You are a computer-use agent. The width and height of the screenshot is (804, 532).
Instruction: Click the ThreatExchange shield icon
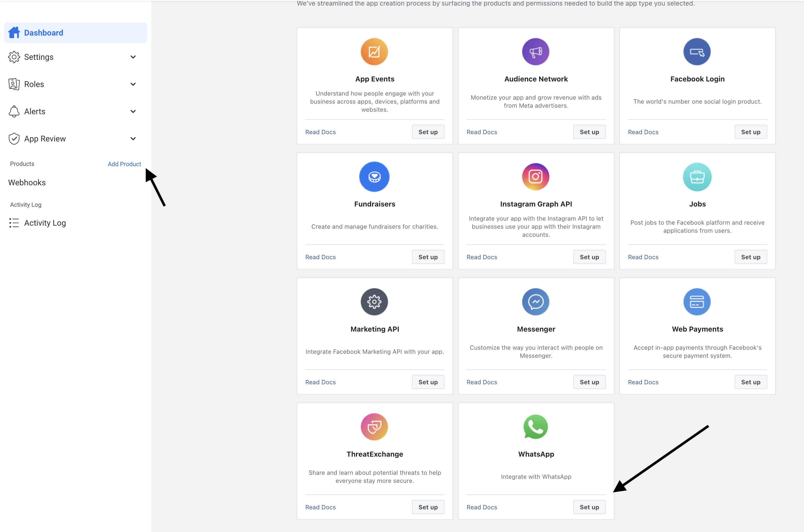(374, 427)
